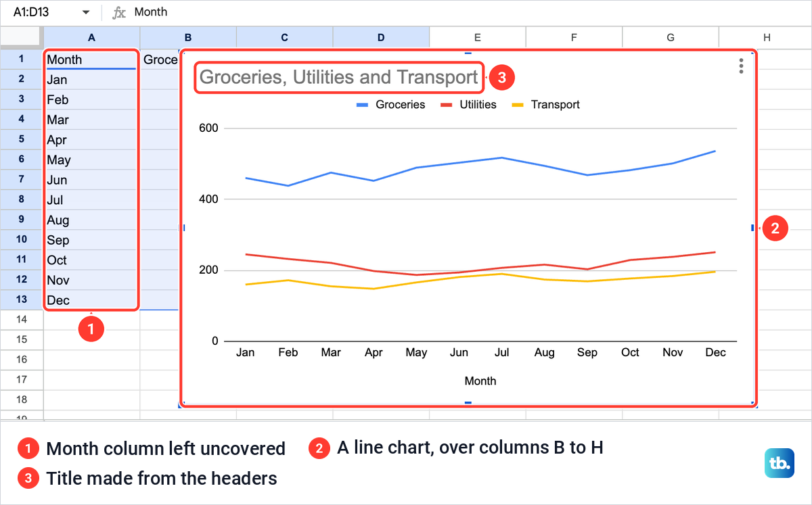Click the Jul label on the chart's axis
This screenshot has height=505, width=812.
[502, 352]
